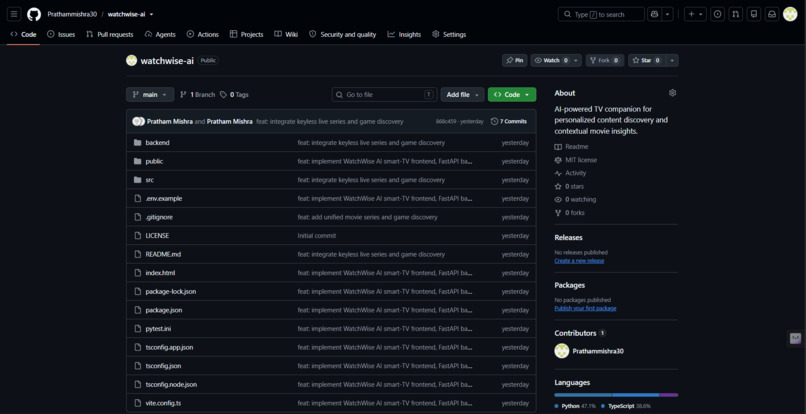Screen dimensions: 806x414
Task: Open the create new plus dropdown
Action: (x=695, y=14)
